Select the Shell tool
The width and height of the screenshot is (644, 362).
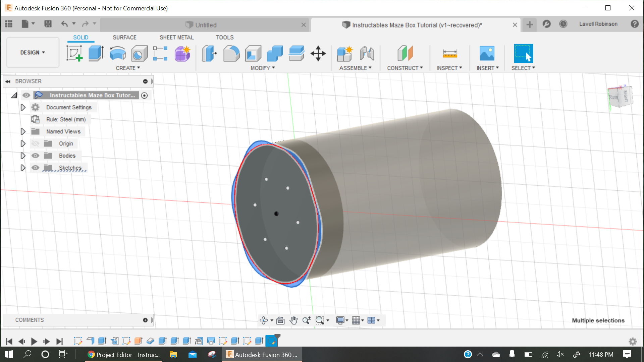pos(253,53)
